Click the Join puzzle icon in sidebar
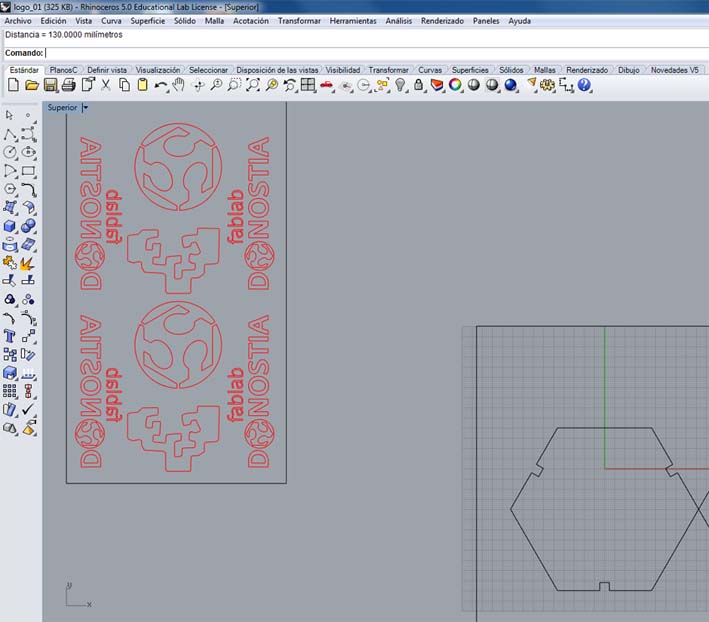Viewport: 709px width, 622px height. [x=10, y=263]
